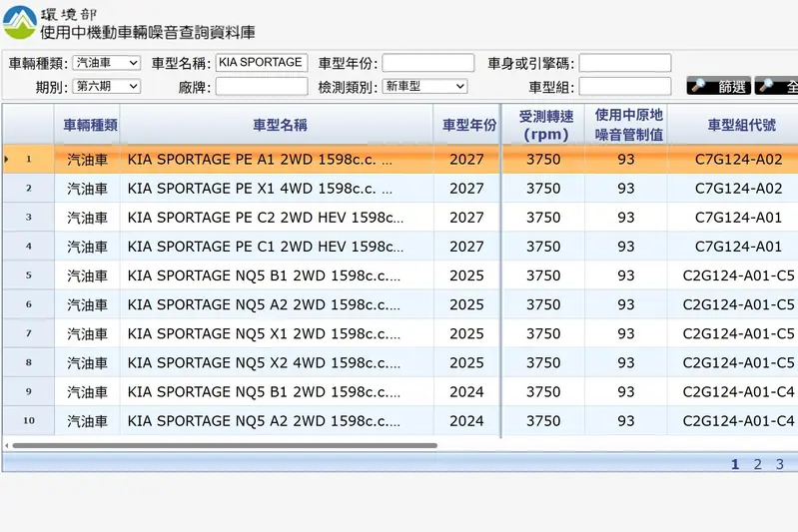Click group code C2G124-A01-C4 in row 9
The height and width of the screenshot is (532, 798).
[x=738, y=391]
